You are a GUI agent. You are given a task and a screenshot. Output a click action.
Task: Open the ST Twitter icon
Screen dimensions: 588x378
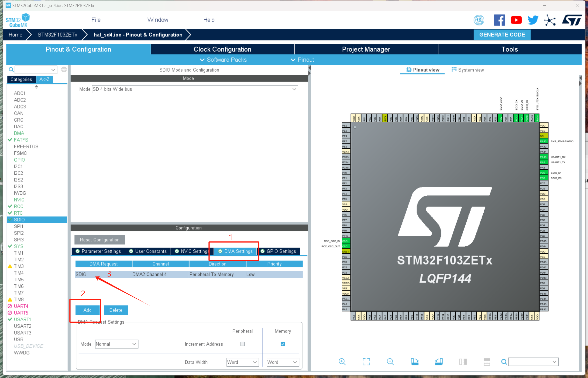[533, 20]
